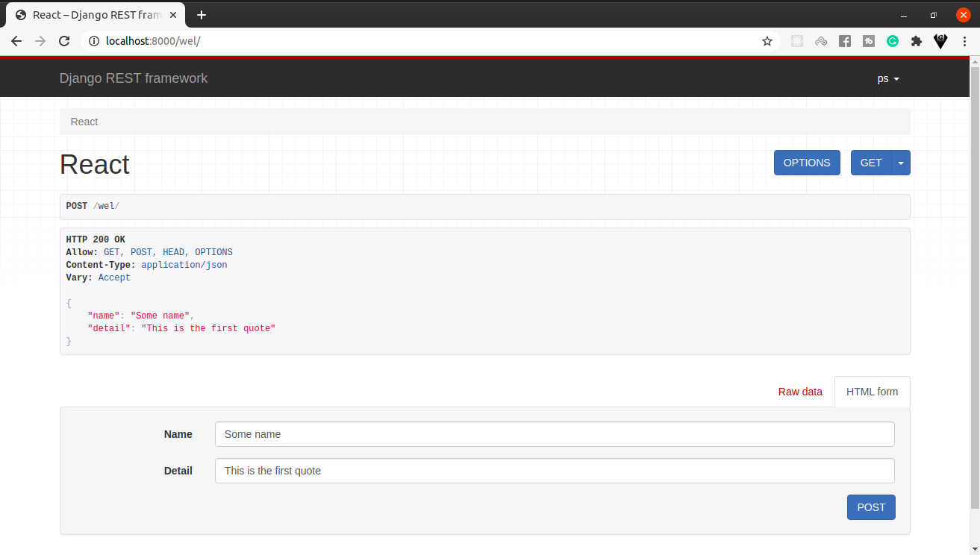Open the React Developer Tools extension
The height and width of the screenshot is (555, 980).
pyautogui.click(x=797, y=41)
